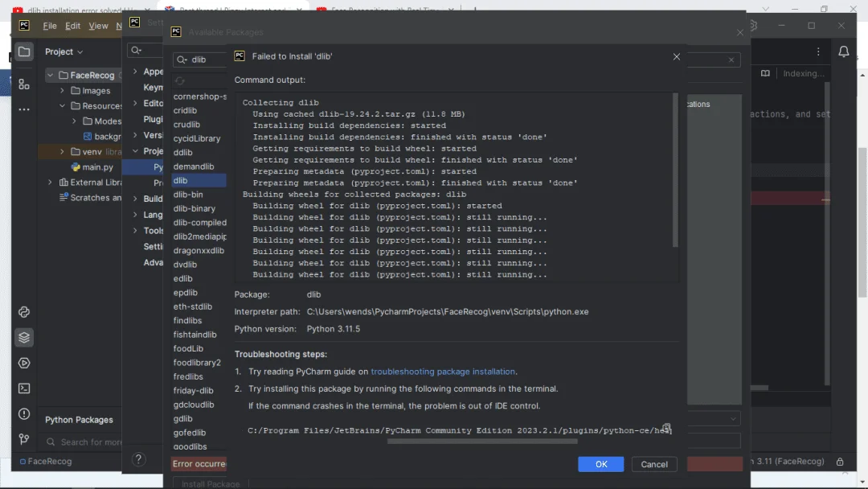868x489 pixels.
Task: Open the Git version control icon
Action: (x=24, y=440)
